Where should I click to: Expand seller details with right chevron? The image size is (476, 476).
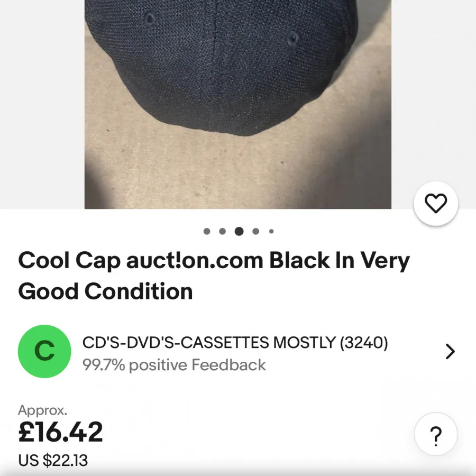point(450,352)
